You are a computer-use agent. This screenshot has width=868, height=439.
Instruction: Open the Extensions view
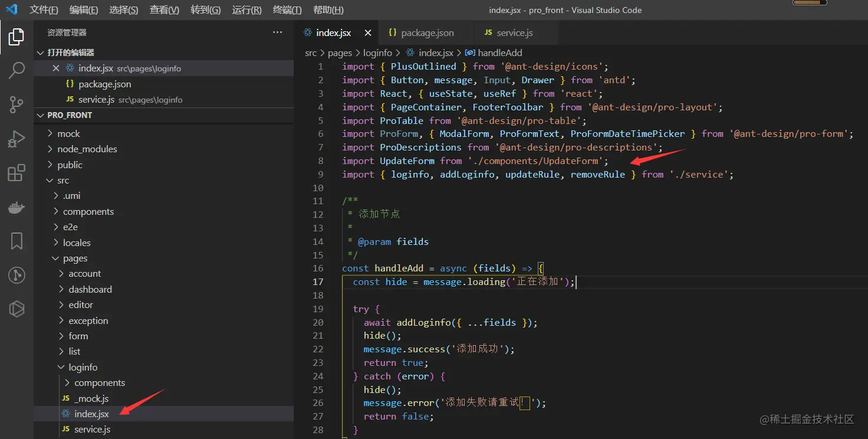[17, 173]
